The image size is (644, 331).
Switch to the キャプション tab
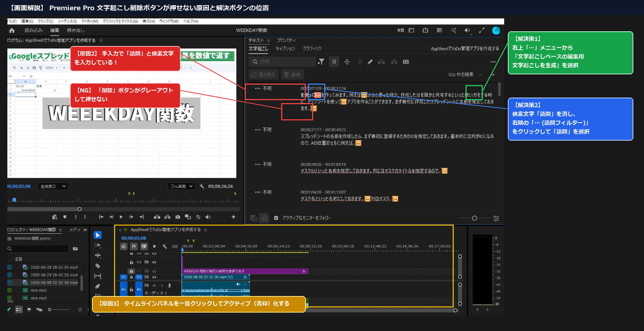[x=285, y=49]
